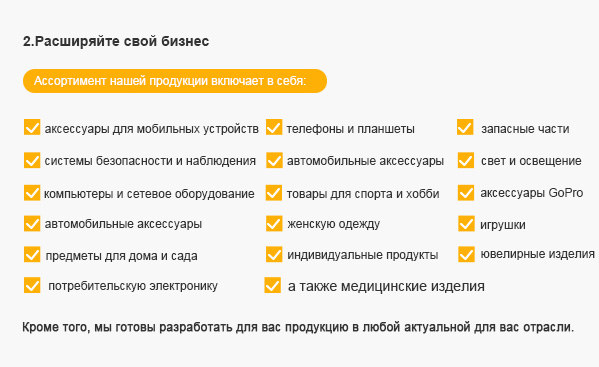Click the запасные части checkmark icon

(x=465, y=127)
